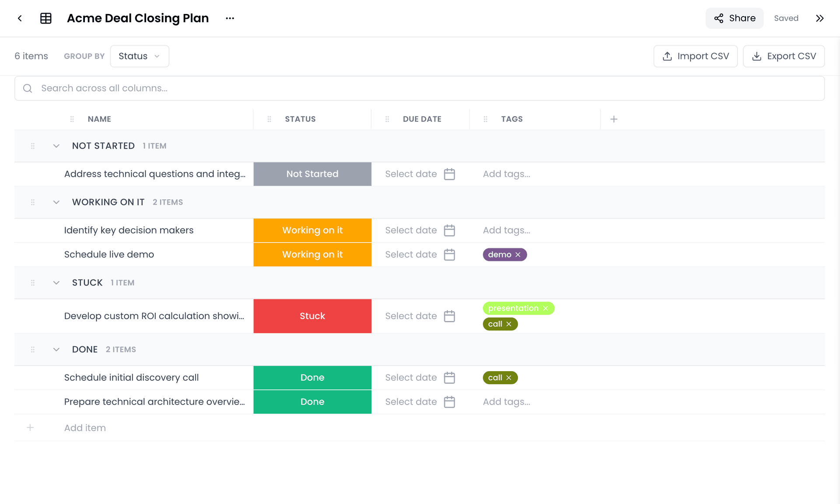Remove the presentation tag from the Stuck item

[546, 308]
